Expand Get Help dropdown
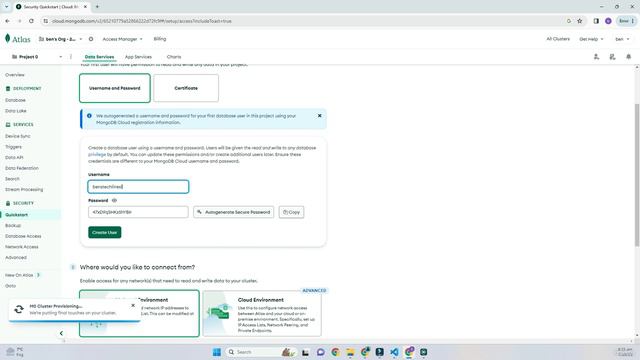 click(591, 39)
